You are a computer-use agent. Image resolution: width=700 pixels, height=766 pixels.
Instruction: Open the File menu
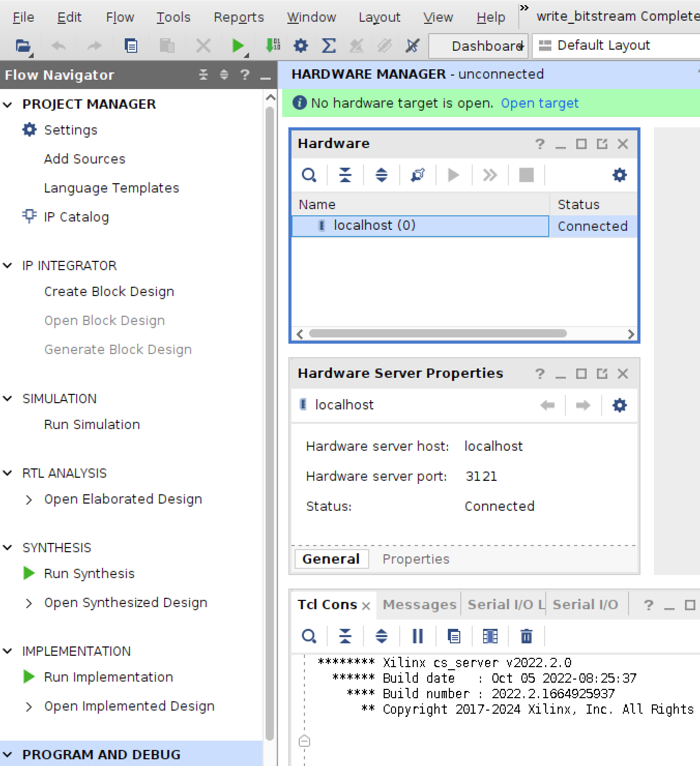pos(23,18)
